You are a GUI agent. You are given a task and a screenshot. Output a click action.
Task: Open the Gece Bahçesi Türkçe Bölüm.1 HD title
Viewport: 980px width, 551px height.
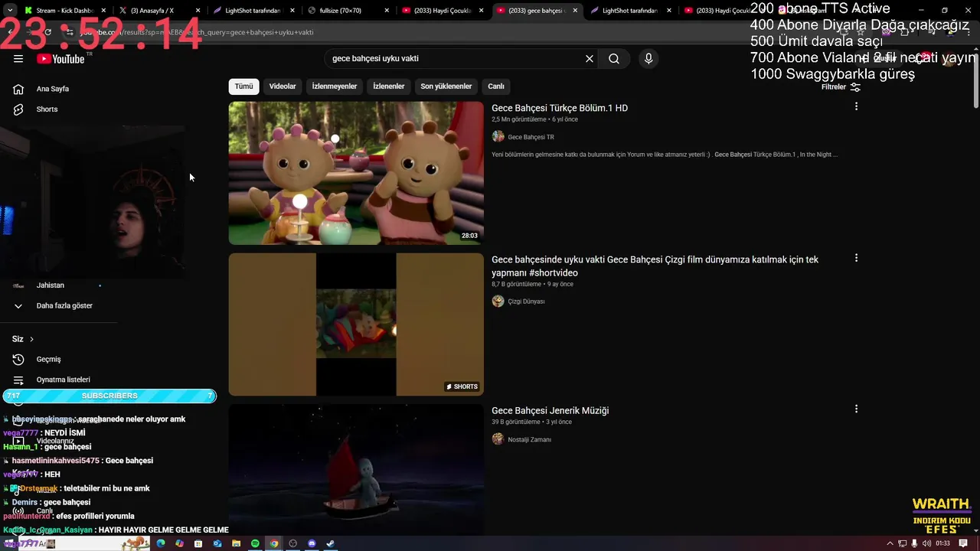click(x=560, y=109)
